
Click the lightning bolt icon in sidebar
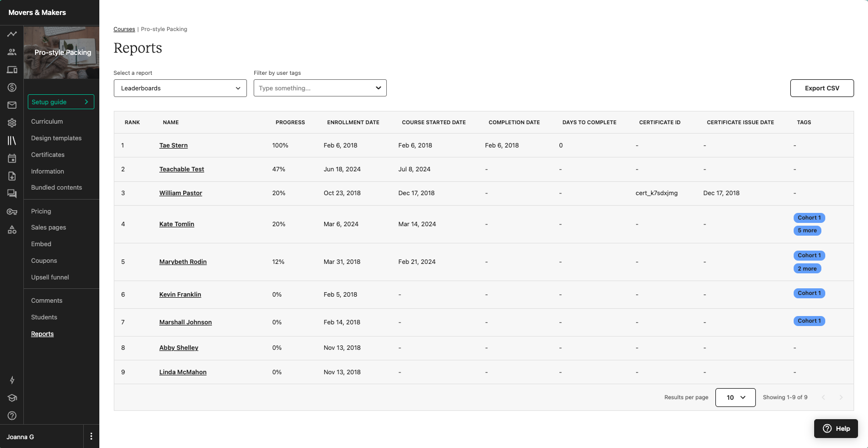coord(12,380)
